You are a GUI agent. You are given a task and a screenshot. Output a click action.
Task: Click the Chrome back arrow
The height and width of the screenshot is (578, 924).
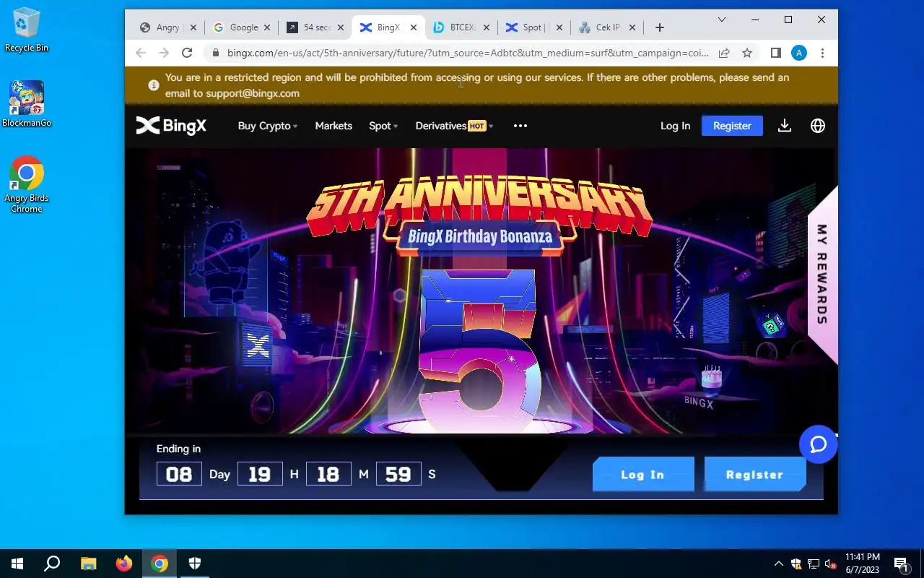[141, 53]
